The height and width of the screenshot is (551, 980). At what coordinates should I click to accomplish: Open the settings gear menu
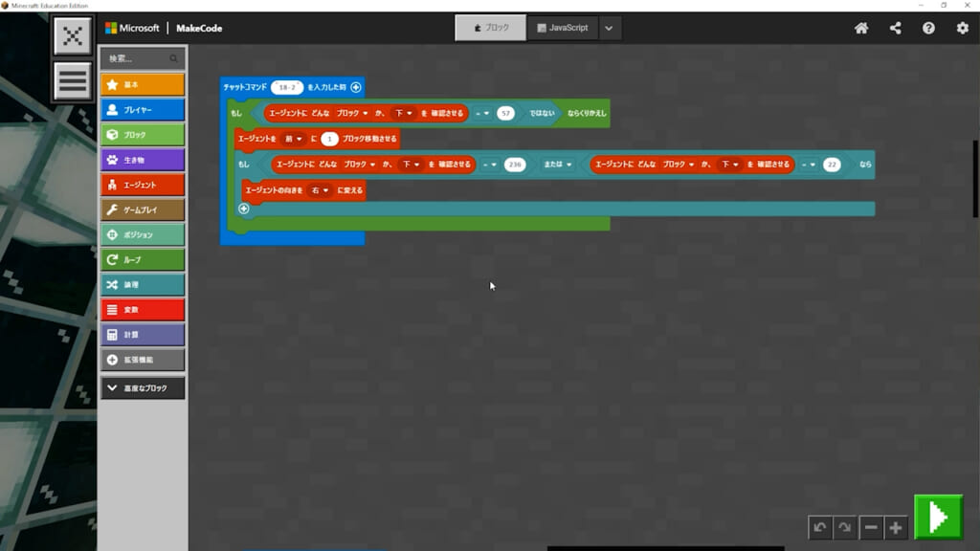962,29
